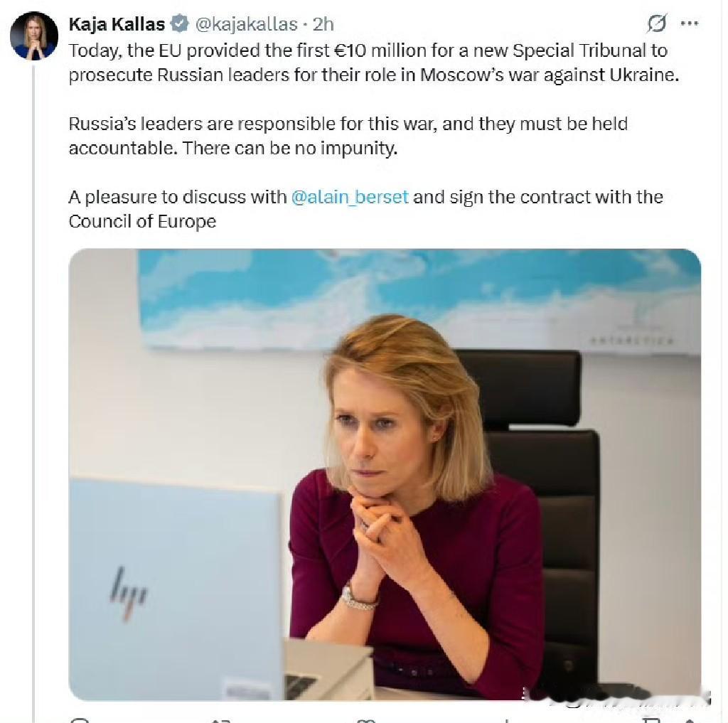Like the post with the heart icon
Screen dimensions: 728x723
pos(365,719)
